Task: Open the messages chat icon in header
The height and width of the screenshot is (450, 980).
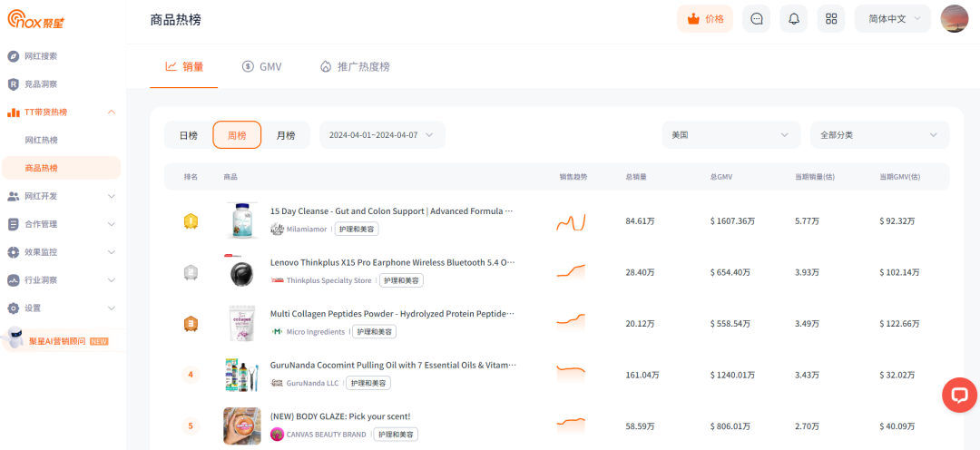Action: point(756,19)
